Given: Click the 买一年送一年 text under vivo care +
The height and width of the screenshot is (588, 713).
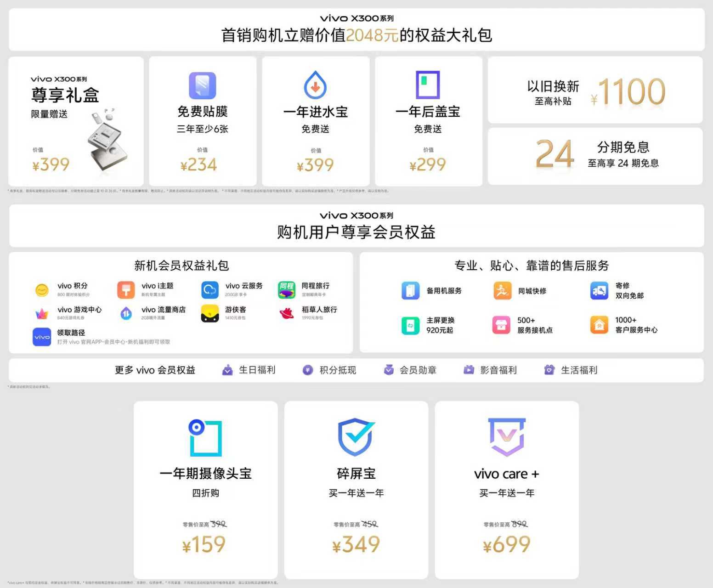Looking at the screenshot, I should tap(507, 493).
